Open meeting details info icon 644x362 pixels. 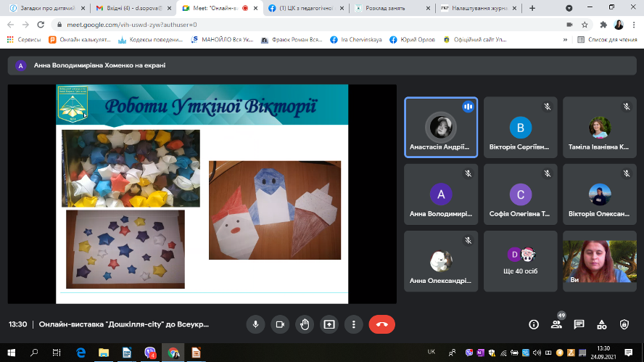[534, 324]
